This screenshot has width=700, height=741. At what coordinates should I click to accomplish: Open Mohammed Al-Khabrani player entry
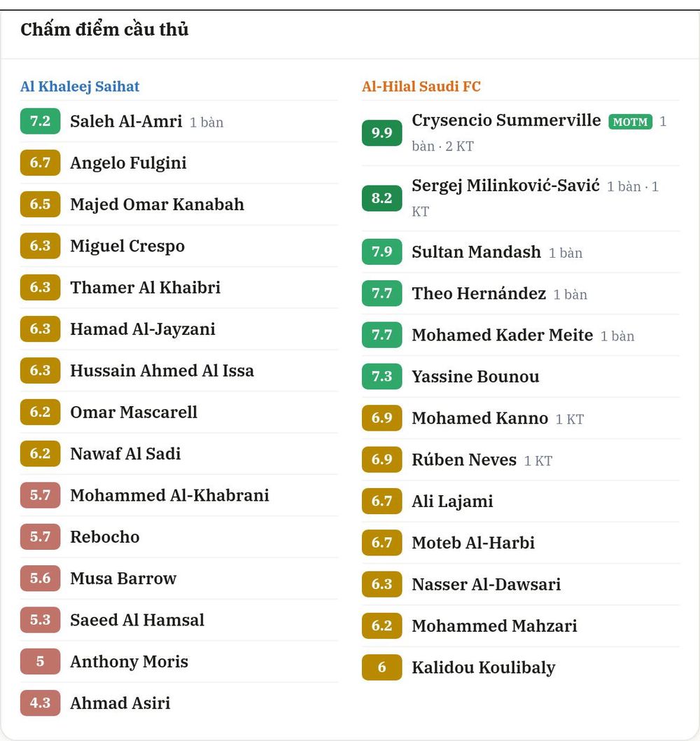click(x=169, y=495)
